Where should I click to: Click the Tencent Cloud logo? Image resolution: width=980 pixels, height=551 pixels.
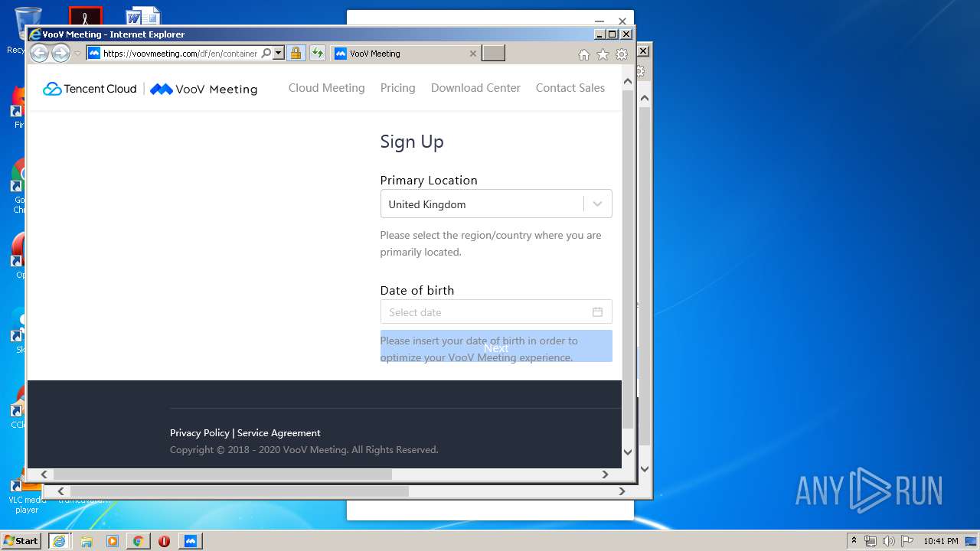click(90, 89)
